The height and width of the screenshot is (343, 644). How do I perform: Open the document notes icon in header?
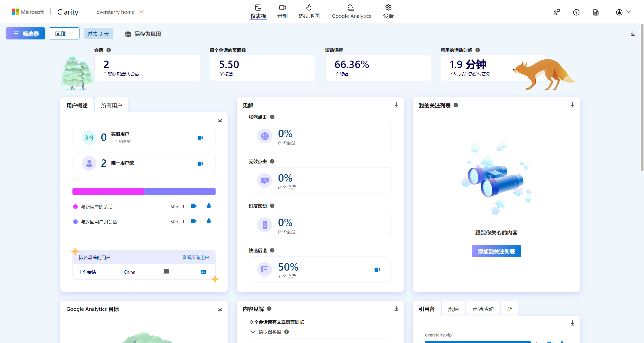596,12
